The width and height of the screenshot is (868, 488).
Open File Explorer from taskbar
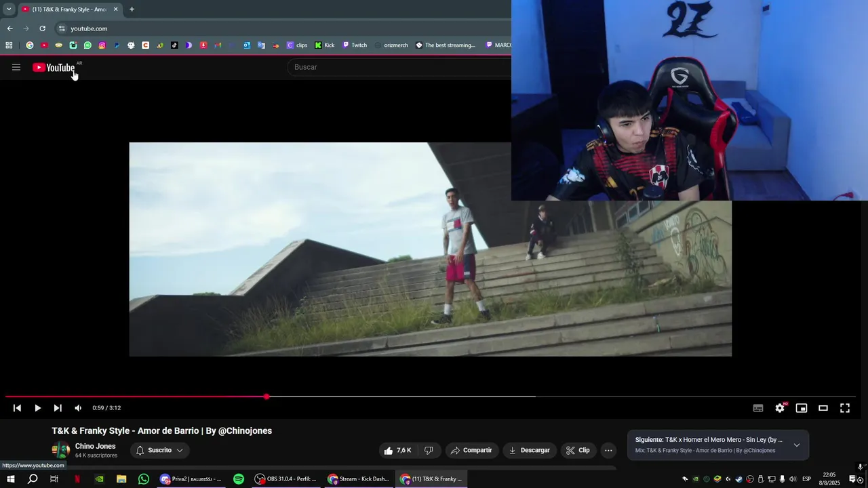[x=121, y=479]
